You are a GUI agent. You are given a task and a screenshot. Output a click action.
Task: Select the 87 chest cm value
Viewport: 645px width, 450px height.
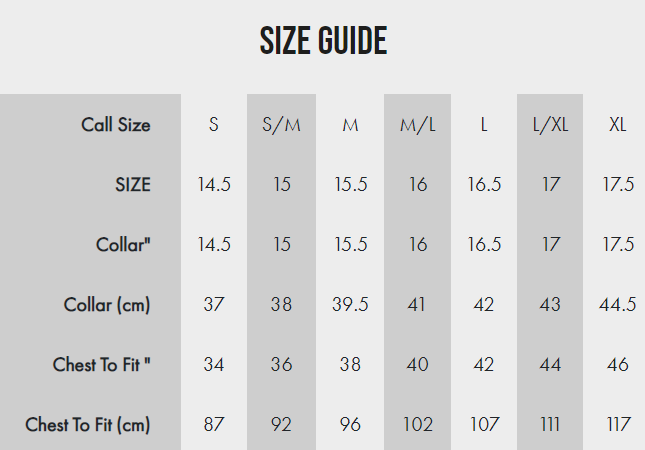[213, 424]
